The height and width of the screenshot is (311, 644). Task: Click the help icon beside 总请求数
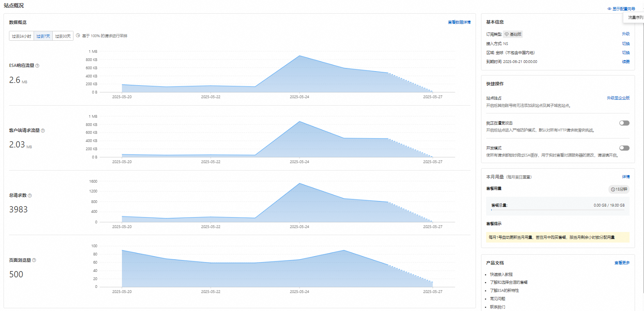click(30, 196)
